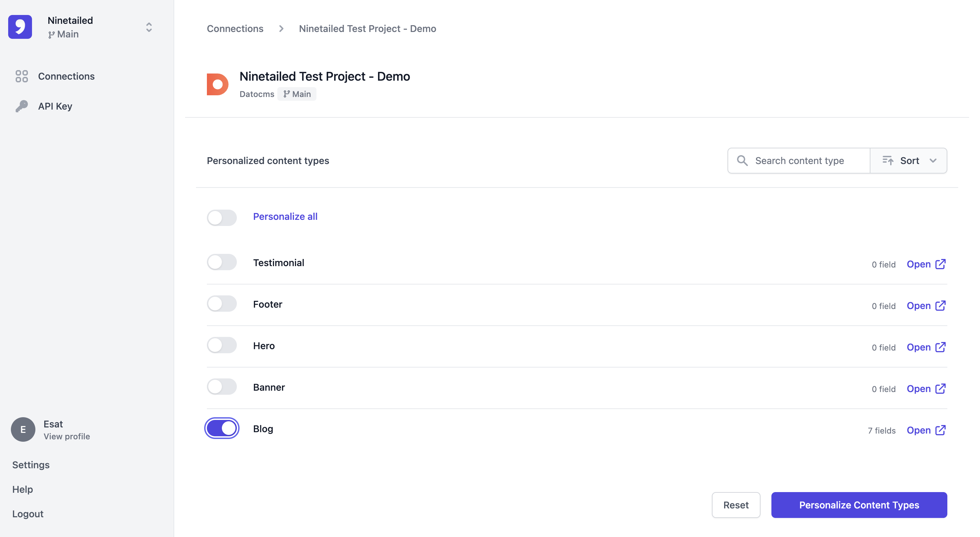Enable the Testimonial toggle
The image size is (980, 537).
(222, 262)
